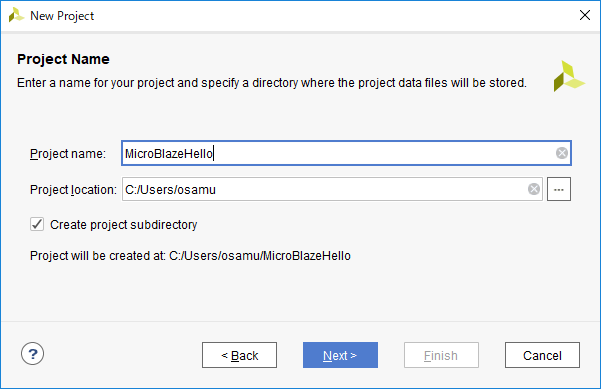Click the Vivado logo in title bar
Viewport: 601px width, 389px height.
click(16, 15)
